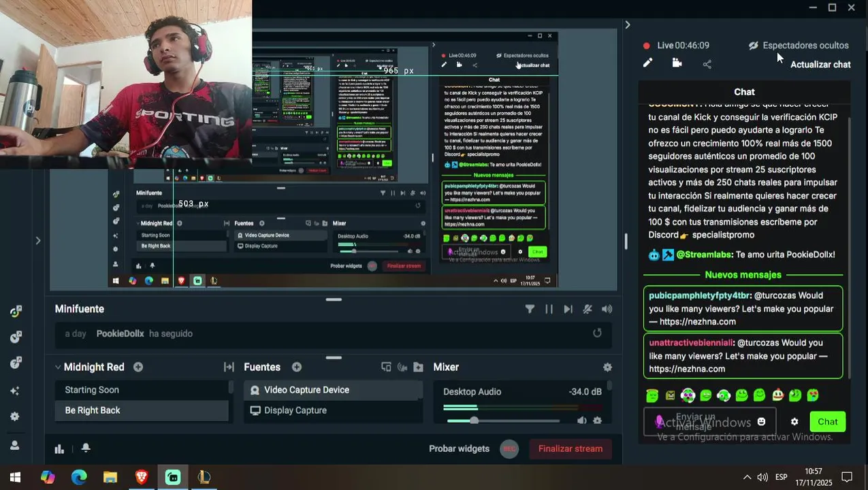Viewport: 868px width, 490px height.
Task: Open the Windows Start menu
Action: [x=15, y=477]
